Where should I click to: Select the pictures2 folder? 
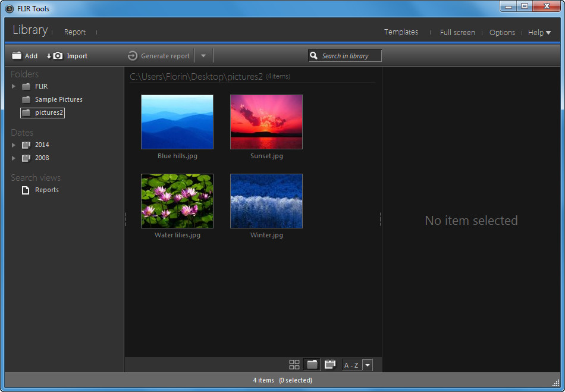[42, 112]
